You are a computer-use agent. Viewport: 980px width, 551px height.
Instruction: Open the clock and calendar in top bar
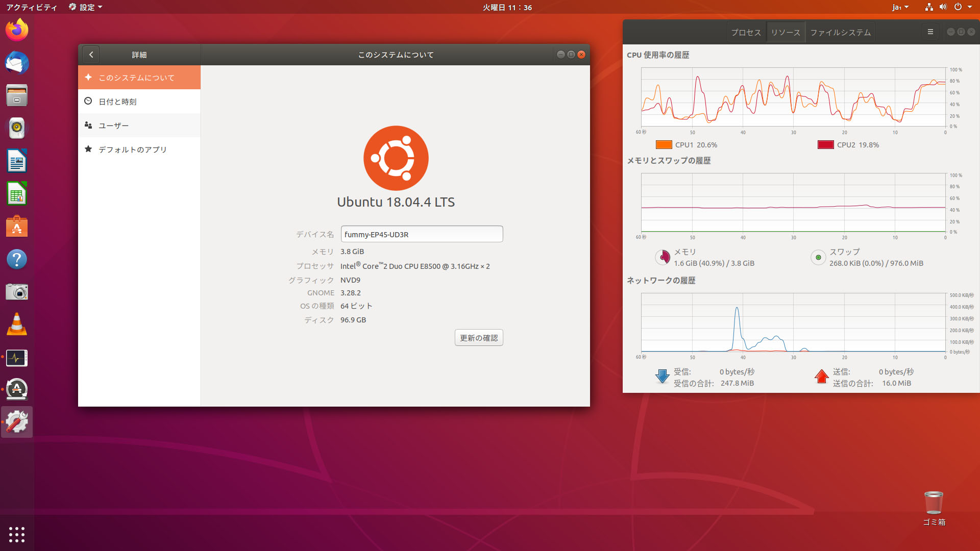pyautogui.click(x=507, y=7)
